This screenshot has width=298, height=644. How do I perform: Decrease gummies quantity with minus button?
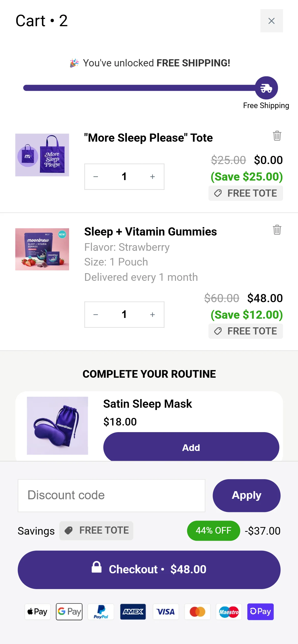pyautogui.click(x=96, y=315)
